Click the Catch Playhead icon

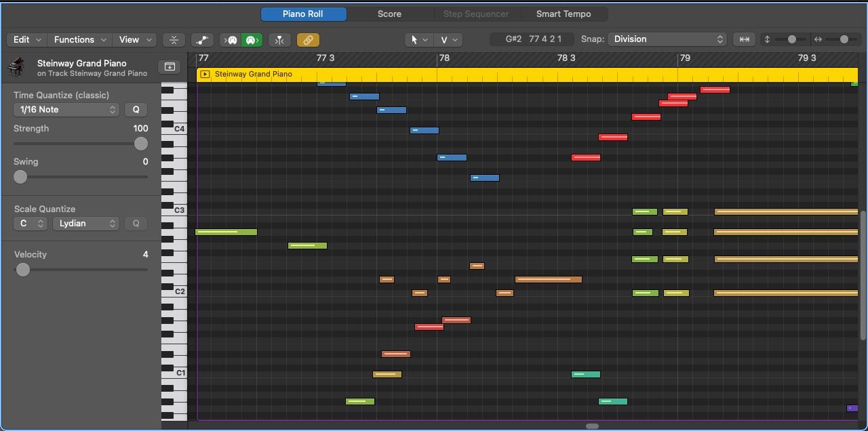point(279,40)
